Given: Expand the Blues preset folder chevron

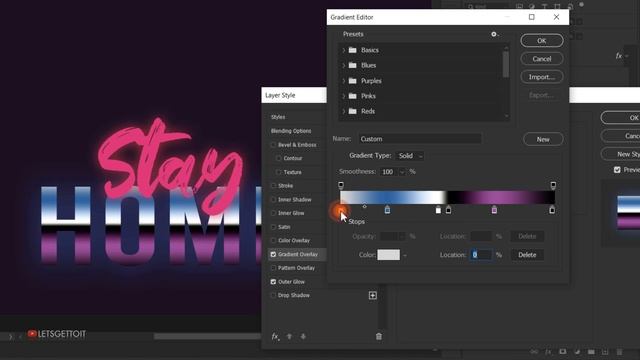Looking at the screenshot, I should 344,65.
